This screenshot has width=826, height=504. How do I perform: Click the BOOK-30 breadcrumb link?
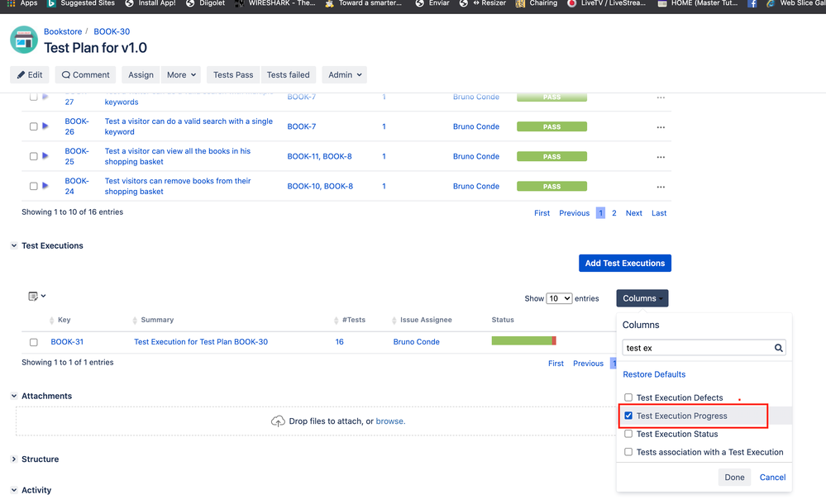112,31
